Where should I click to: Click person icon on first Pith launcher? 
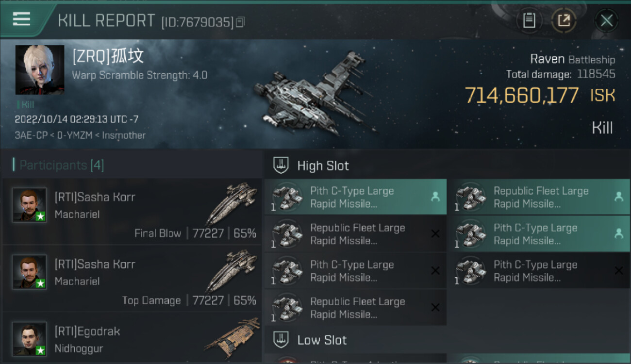pos(435,197)
